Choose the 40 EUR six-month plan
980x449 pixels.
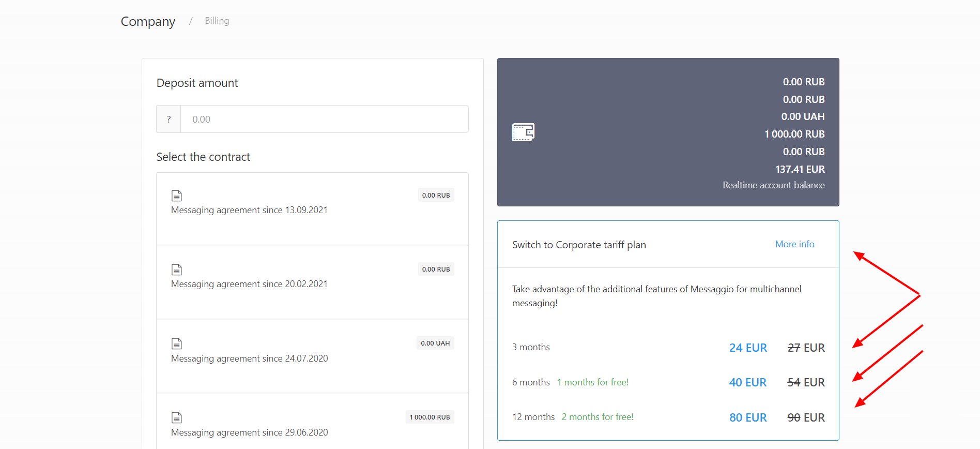(747, 382)
